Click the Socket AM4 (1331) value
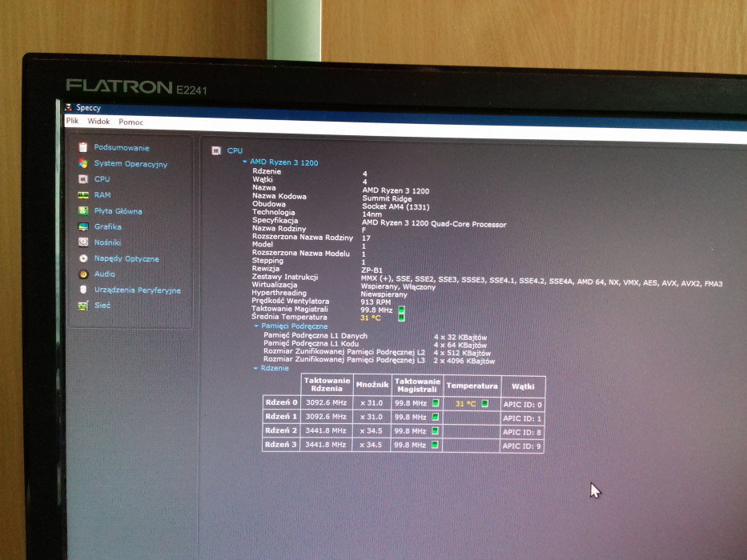 (x=396, y=206)
